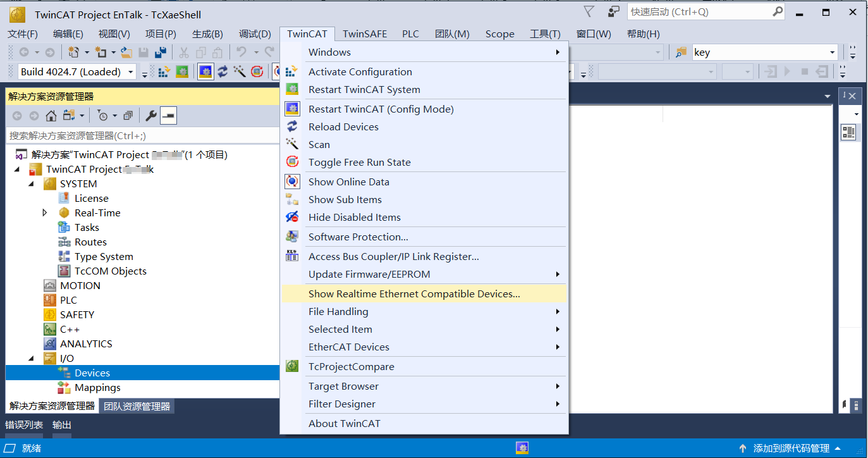Screen dimensions: 868x458
Task: Open File Handling submenu entry
Action: click(424, 311)
